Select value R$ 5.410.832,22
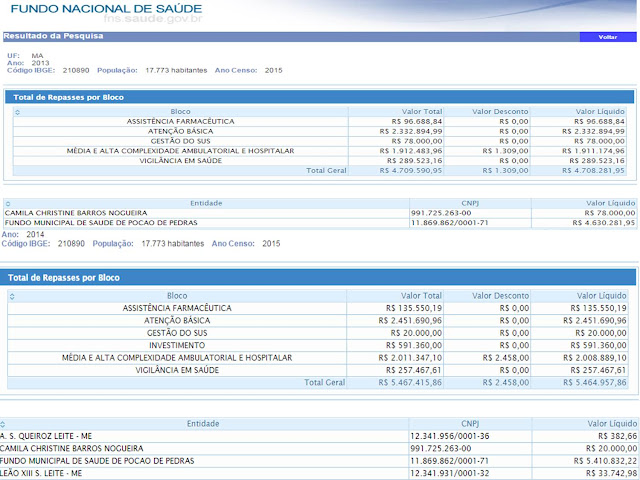 (605, 461)
